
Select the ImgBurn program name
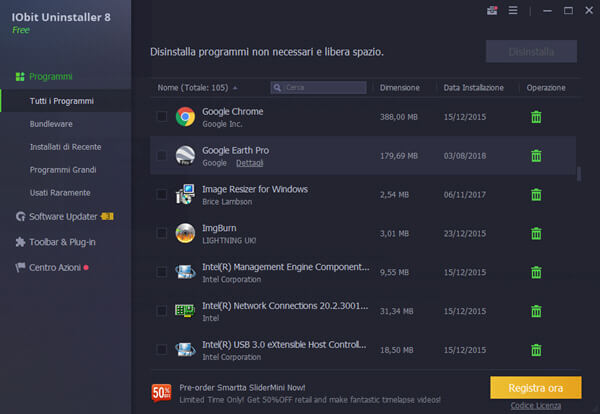click(219, 228)
